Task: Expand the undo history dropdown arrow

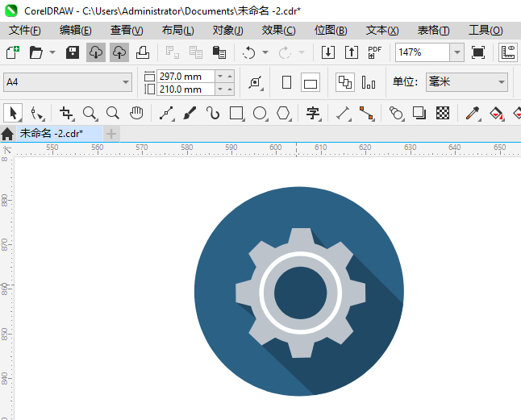Action: tap(265, 52)
